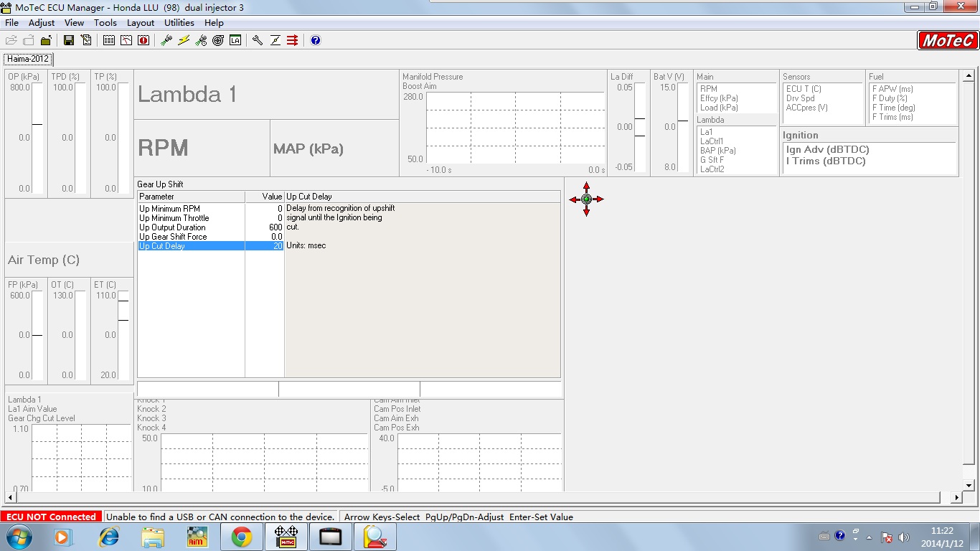Click the Parameter column header
The height and width of the screenshot is (551, 980).
[191, 197]
